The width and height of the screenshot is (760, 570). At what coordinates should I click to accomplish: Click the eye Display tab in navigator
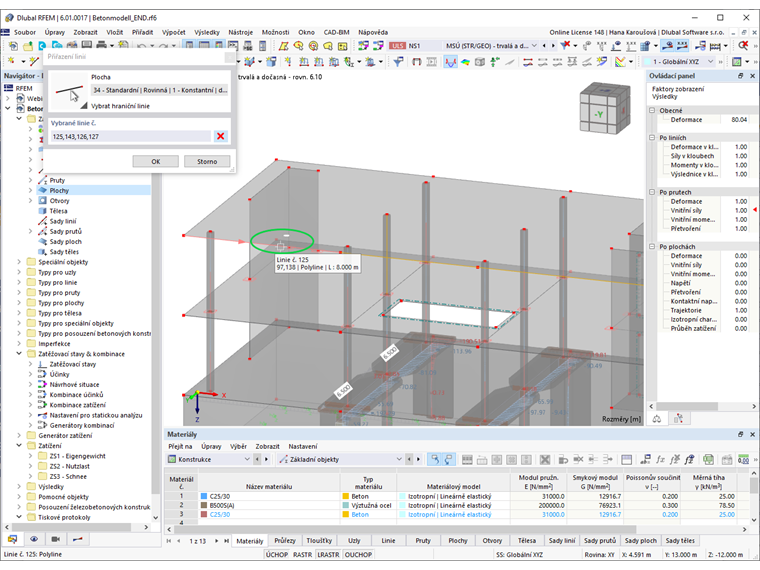tap(34, 539)
